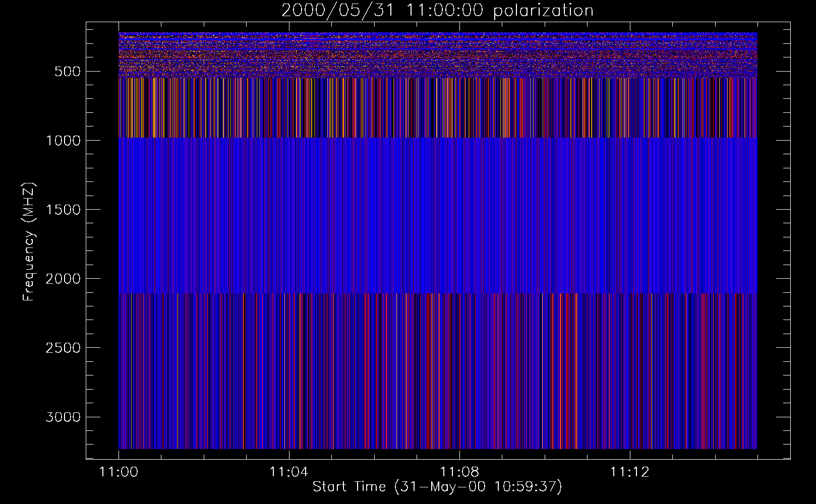
Task: Click the 1000 frequency tick label
Action: [63, 141]
